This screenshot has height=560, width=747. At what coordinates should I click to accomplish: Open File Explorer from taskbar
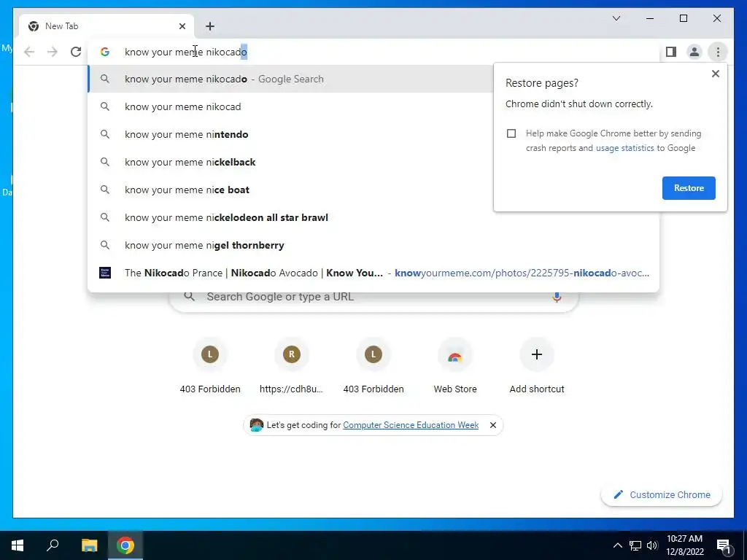(x=89, y=545)
